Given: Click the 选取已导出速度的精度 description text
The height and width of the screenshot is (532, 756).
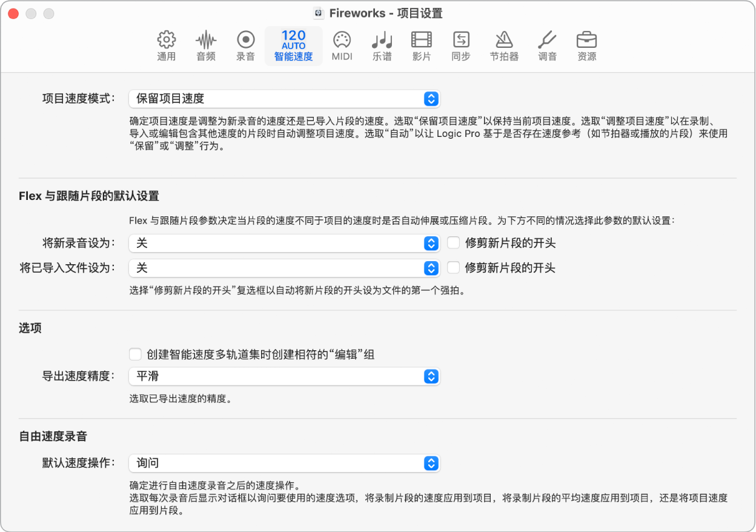Looking at the screenshot, I should click(181, 399).
